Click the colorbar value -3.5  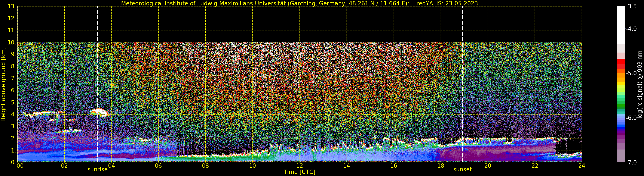pyautogui.click(x=631, y=6)
